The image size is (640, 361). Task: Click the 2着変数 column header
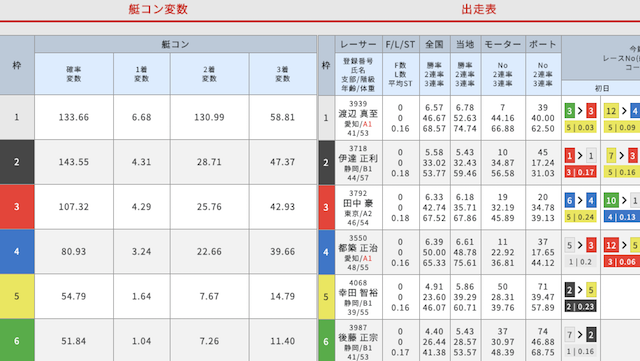pyautogui.click(x=209, y=74)
